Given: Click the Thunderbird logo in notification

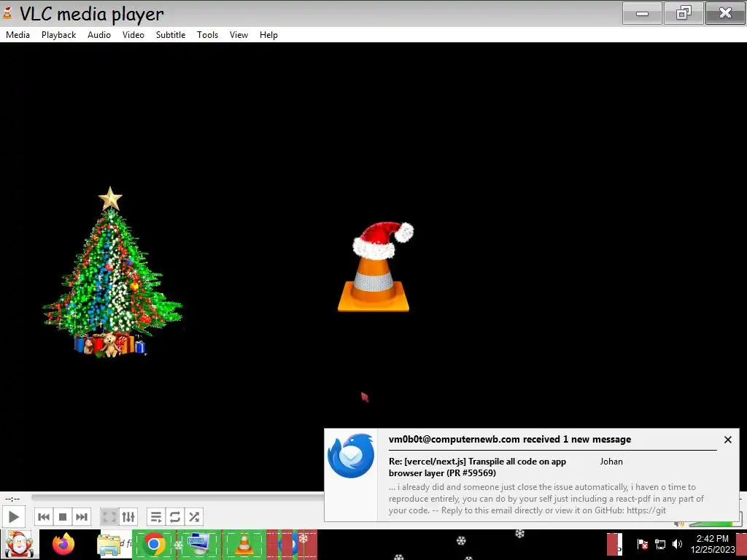Looking at the screenshot, I should [x=351, y=456].
